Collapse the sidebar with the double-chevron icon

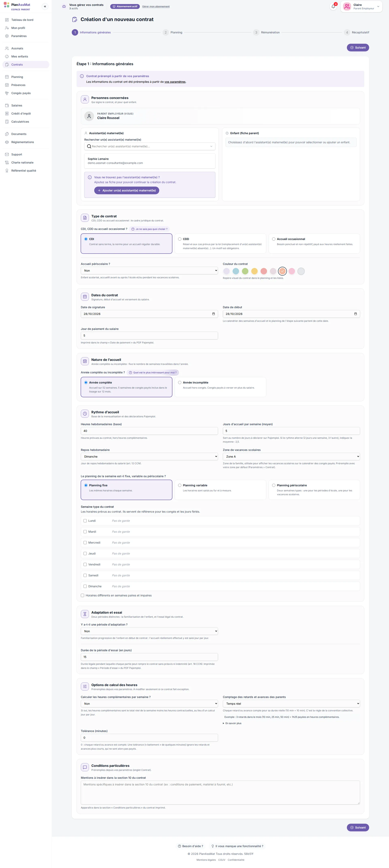(45, 6)
